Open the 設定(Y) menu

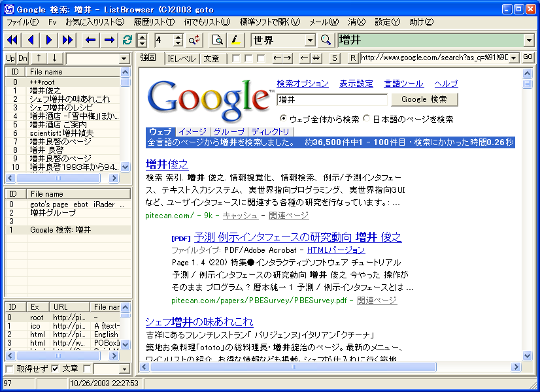pyautogui.click(x=388, y=22)
